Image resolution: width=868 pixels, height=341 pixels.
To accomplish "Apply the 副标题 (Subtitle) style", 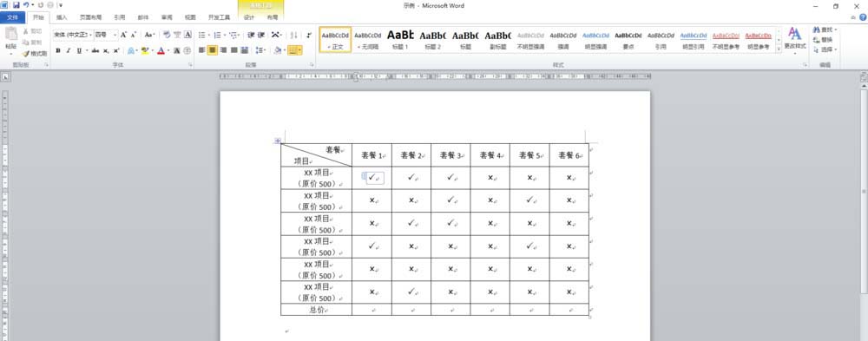I will tap(498, 40).
